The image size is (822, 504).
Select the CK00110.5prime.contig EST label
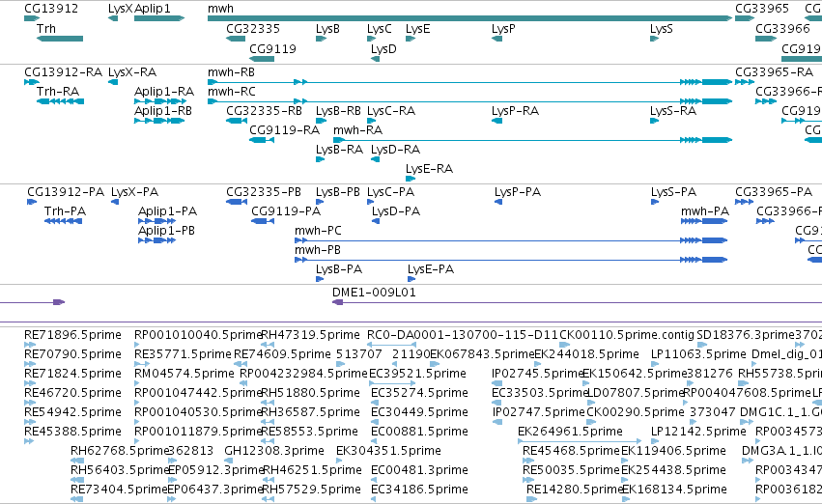coord(627,335)
